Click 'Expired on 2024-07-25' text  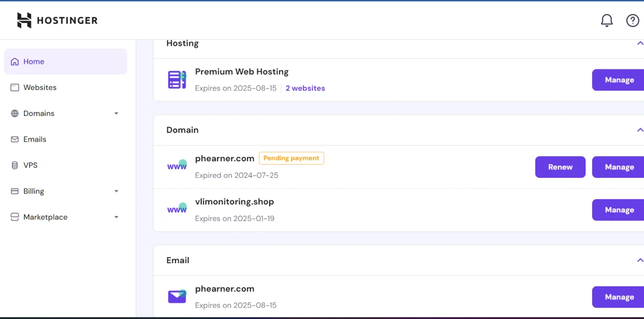click(237, 175)
